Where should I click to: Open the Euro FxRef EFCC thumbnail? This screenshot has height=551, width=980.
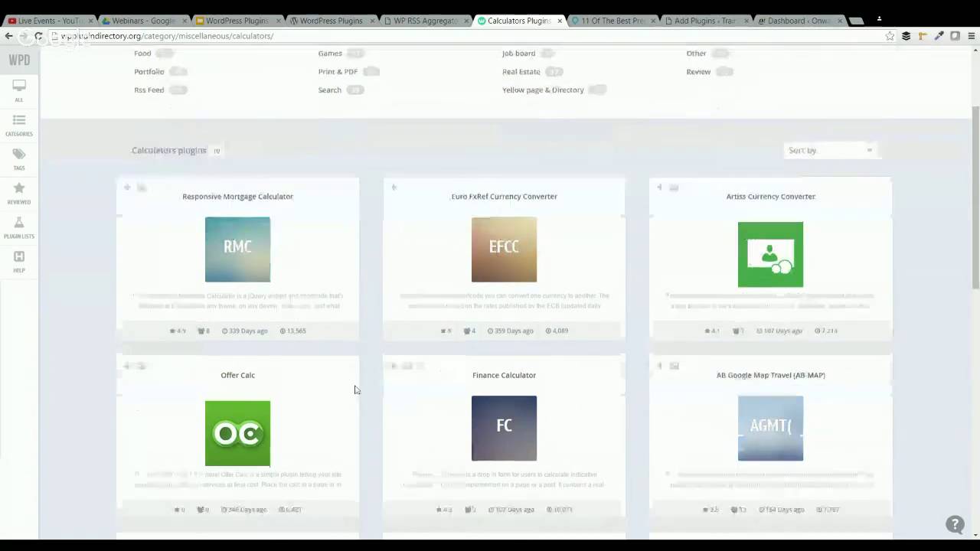click(504, 249)
